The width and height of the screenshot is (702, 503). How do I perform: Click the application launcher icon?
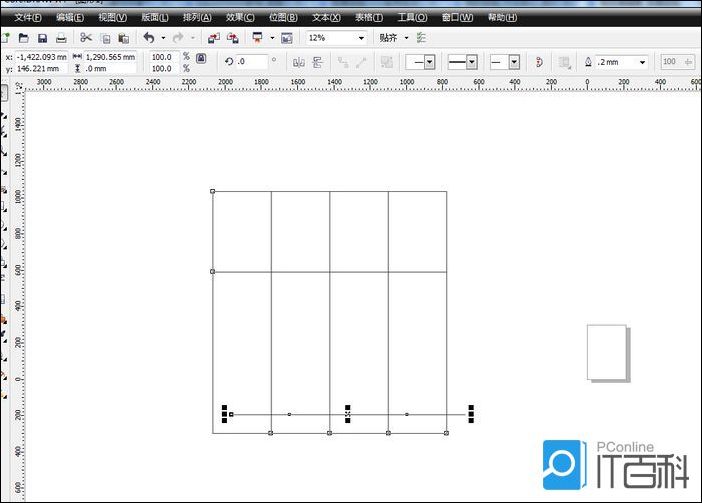tap(257, 38)
